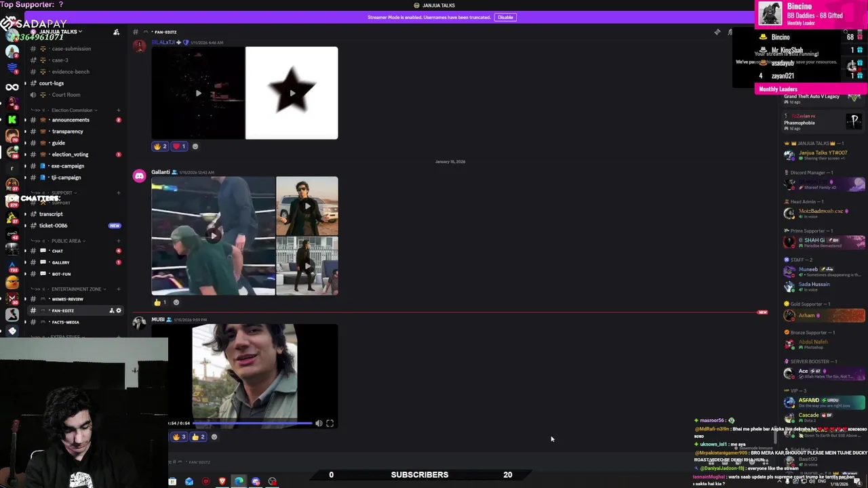Add reaction to Gallanti's post

point(176,302)
